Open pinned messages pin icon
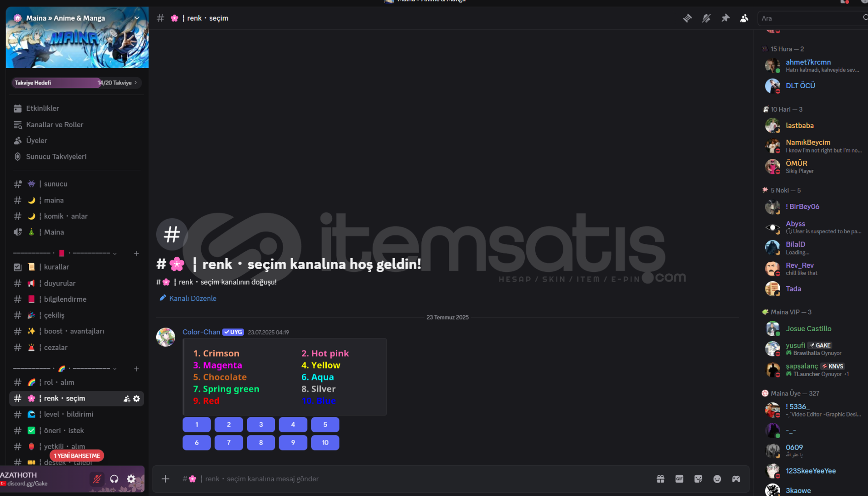 [725, 18]
